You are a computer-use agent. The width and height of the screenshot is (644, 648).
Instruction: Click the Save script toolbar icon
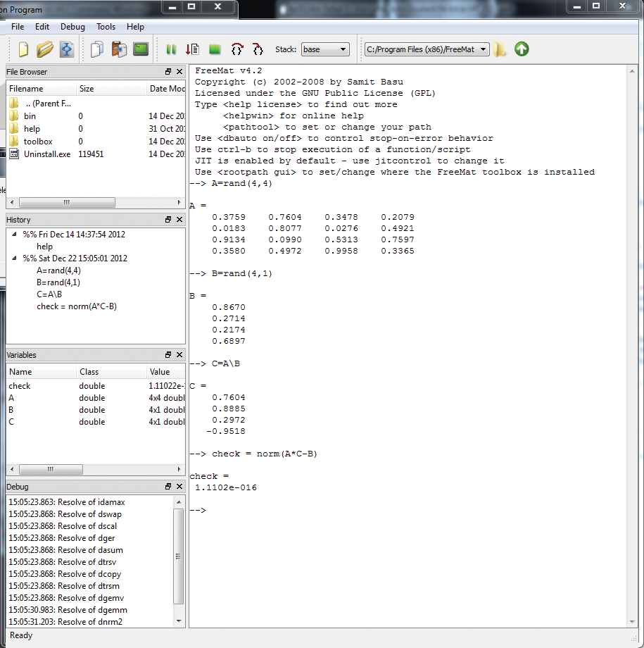coord(67,49)
